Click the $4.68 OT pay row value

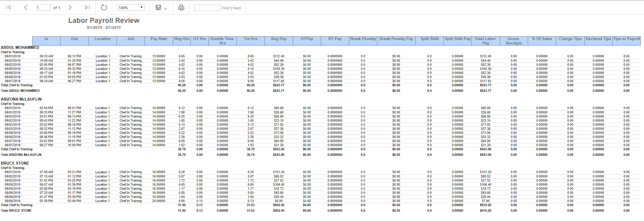[307, 201]
